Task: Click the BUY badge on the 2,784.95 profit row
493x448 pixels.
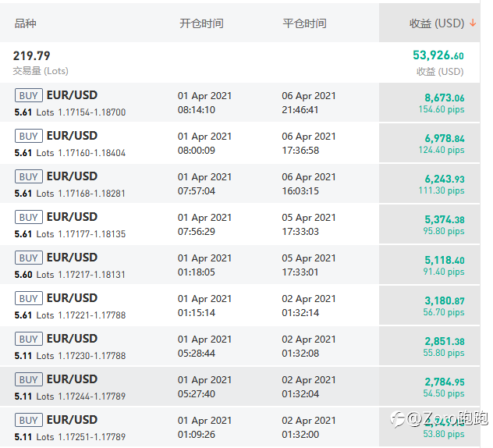Action: click(29, 379)
